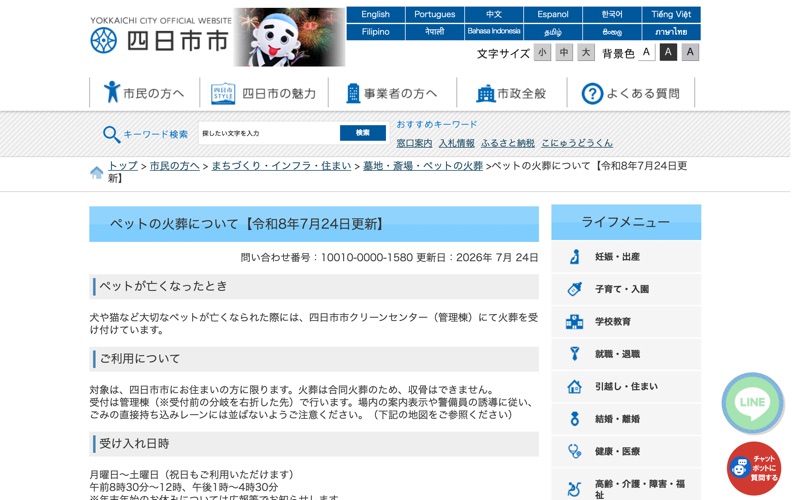Choose black background color A
This screenshot has height=500, width=800.
668,52
